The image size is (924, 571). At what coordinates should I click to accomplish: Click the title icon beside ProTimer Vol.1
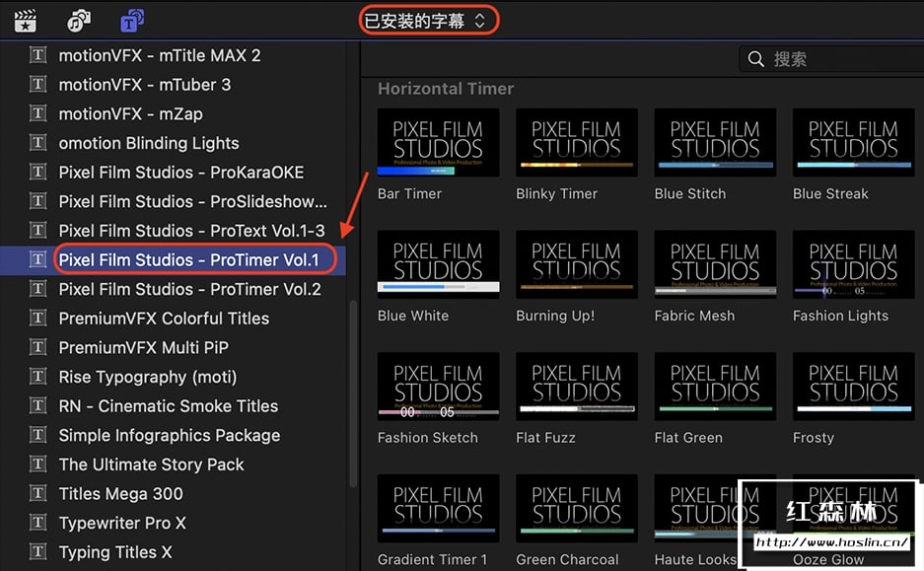pos(37,259)
